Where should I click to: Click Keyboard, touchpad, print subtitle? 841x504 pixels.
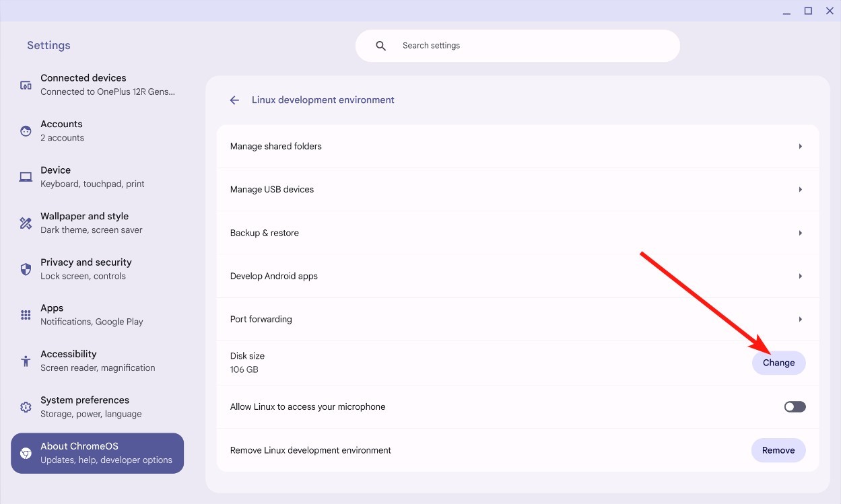[x=92, y=184]
